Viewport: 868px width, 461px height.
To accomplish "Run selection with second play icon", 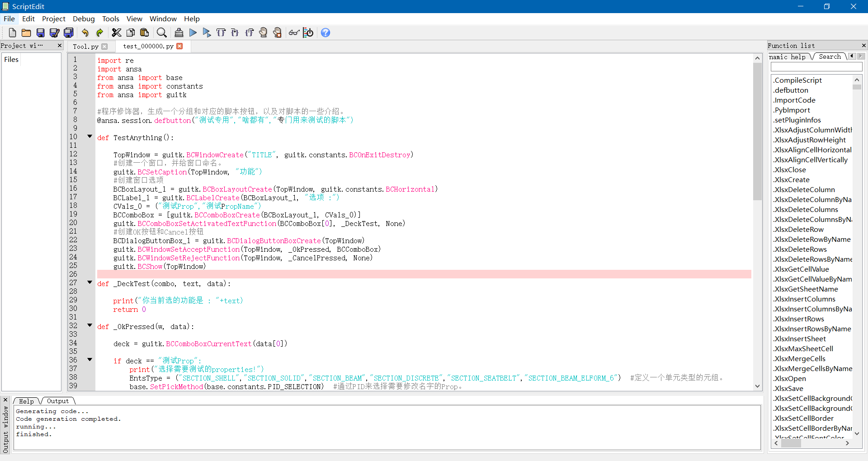I will point(207,33).
